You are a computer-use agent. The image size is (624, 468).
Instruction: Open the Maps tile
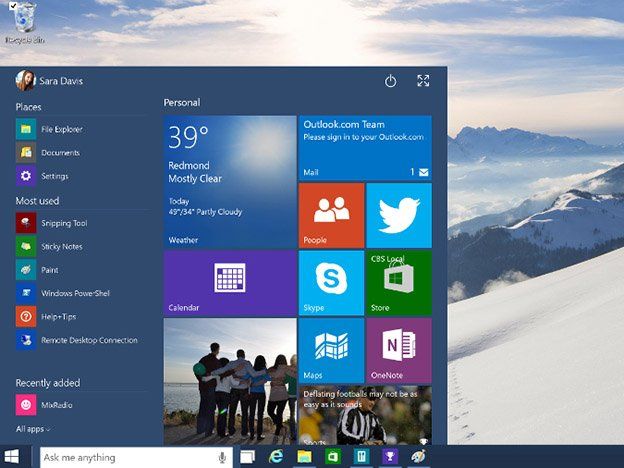331,350
